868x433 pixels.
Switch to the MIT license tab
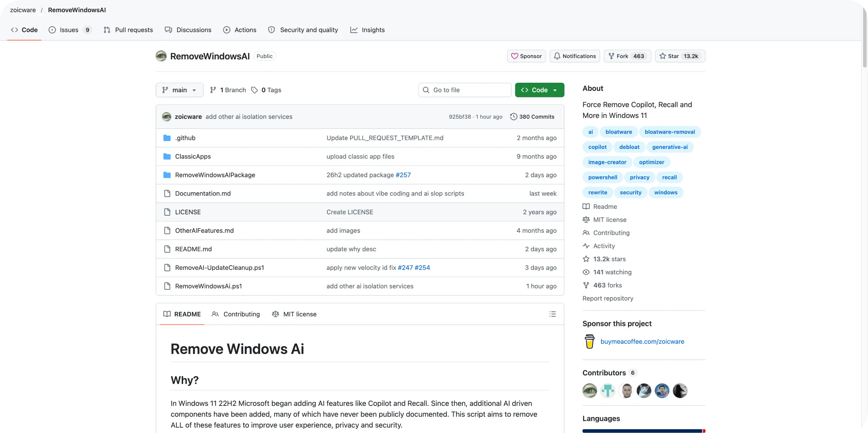[x=294, y=314]
